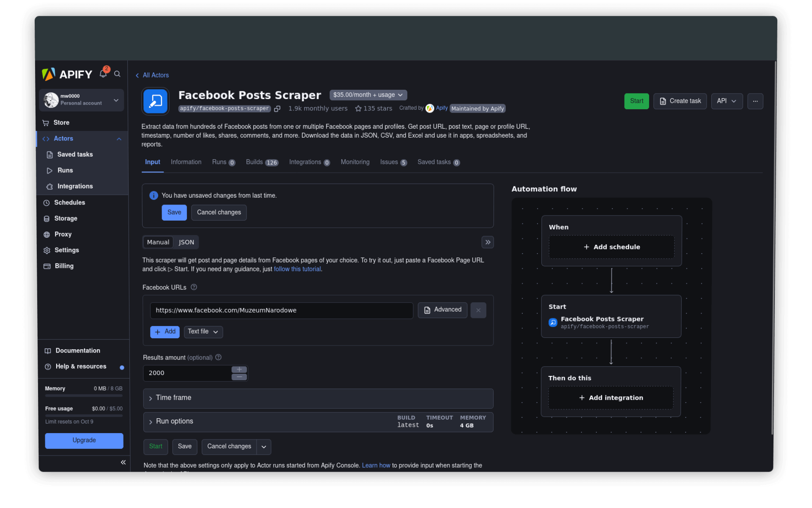Viewport: 812px width, 508px height.
Task: Open the notifications bell
Action: (x=103, y=74)
